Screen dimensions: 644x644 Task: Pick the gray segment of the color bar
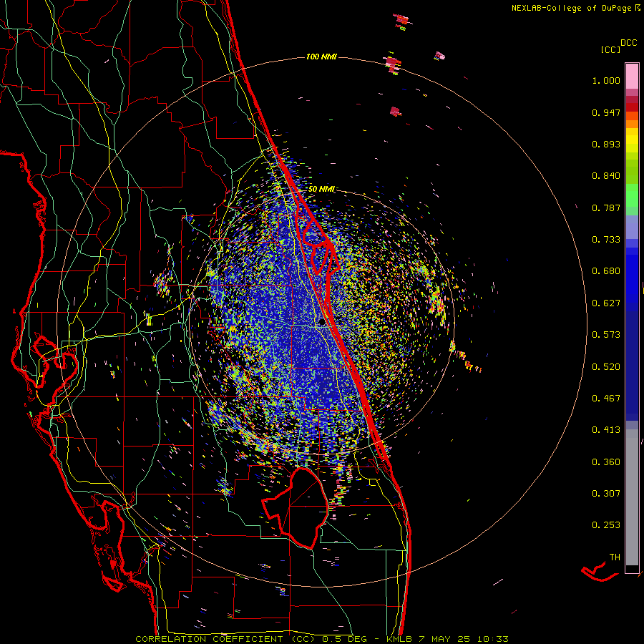pyautogui.click(x=632, y=497)
